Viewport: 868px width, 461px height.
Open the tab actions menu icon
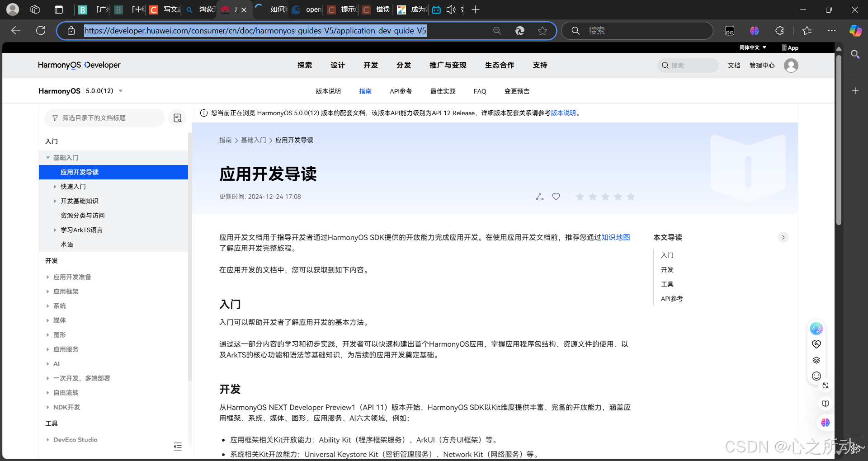tap(58, 9)
